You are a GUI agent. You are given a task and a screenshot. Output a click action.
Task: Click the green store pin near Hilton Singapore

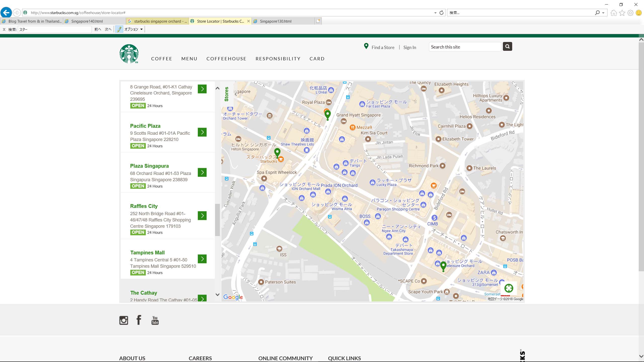tap(277, 153)
